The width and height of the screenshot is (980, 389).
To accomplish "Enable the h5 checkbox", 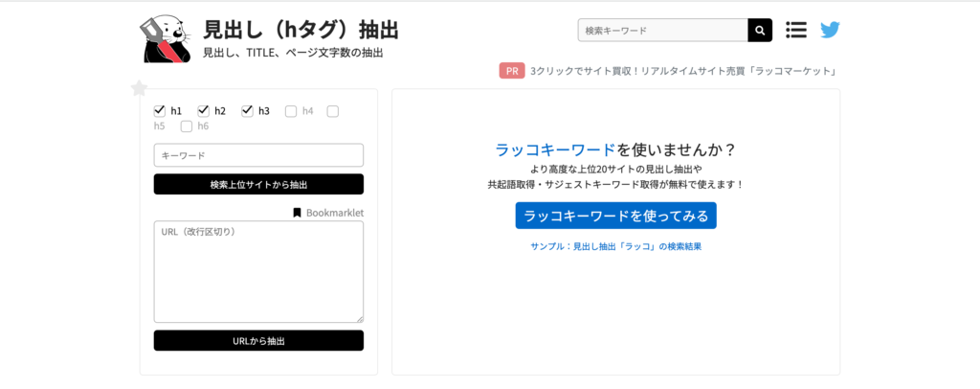I will 333,111.
